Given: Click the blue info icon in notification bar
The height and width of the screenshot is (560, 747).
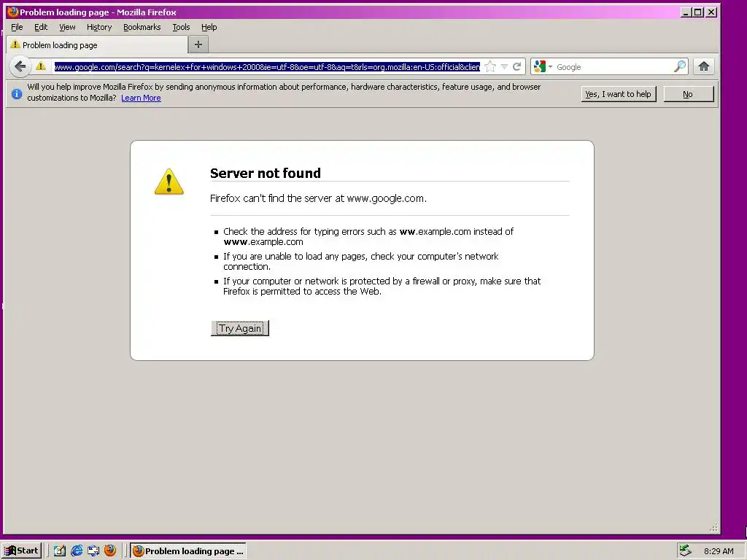Looking at the screenshot, I should click(x=16, y=94).
